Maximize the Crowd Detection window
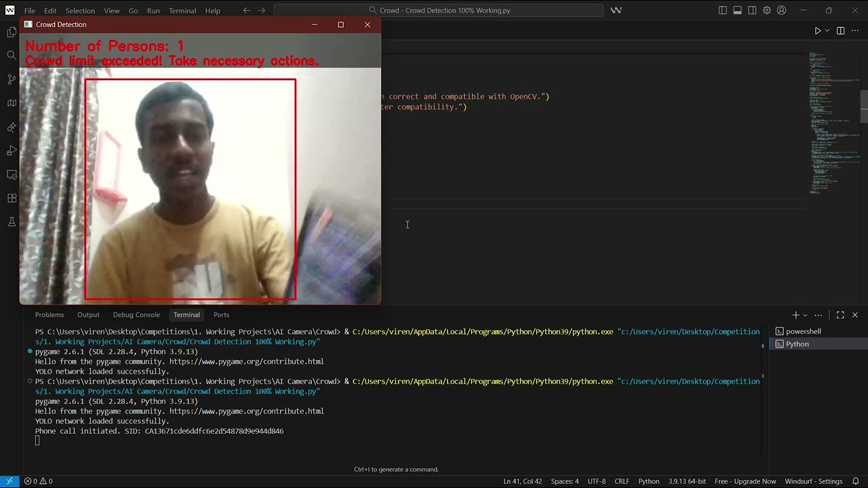The image size is (868, 488). tap(340, 24)
